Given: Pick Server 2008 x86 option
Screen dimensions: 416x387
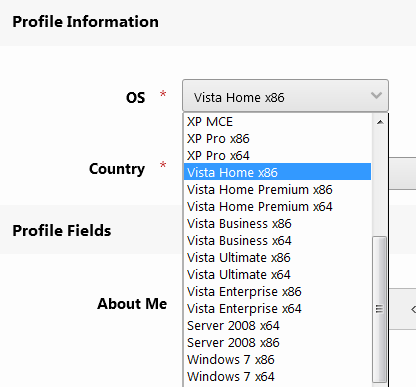Looking at the screenshot, I should (x=277, y=342).
